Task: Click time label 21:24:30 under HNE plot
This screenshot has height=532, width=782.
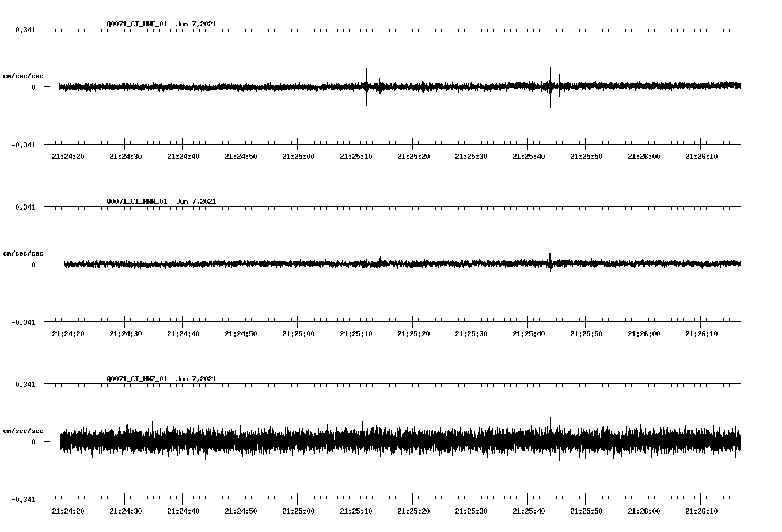Action: pyautogui.click(x=126, y=156)
